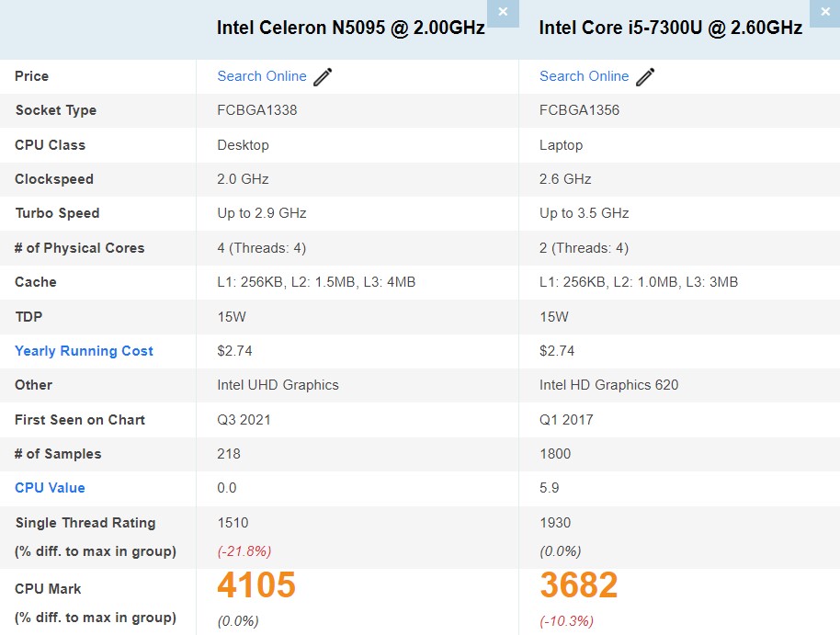Select $2.74 running cost for Celeron N5095
The image size is (840, 635).
234,351
